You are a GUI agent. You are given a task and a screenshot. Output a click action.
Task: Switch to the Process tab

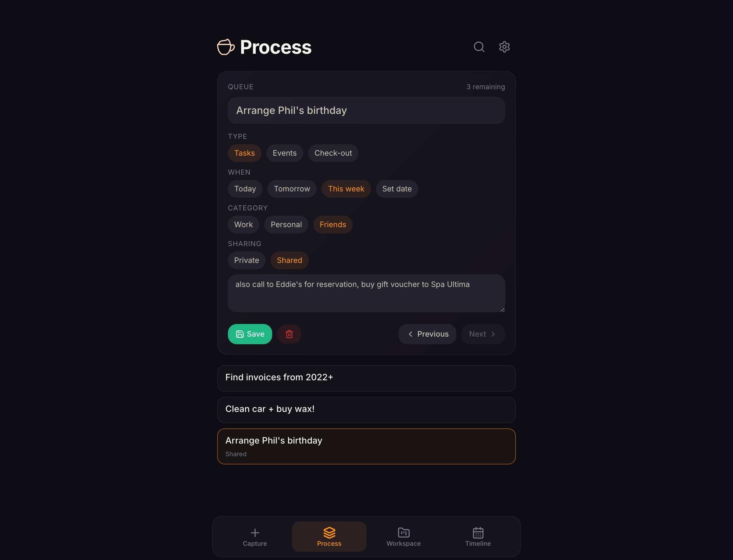click(329, 536)
